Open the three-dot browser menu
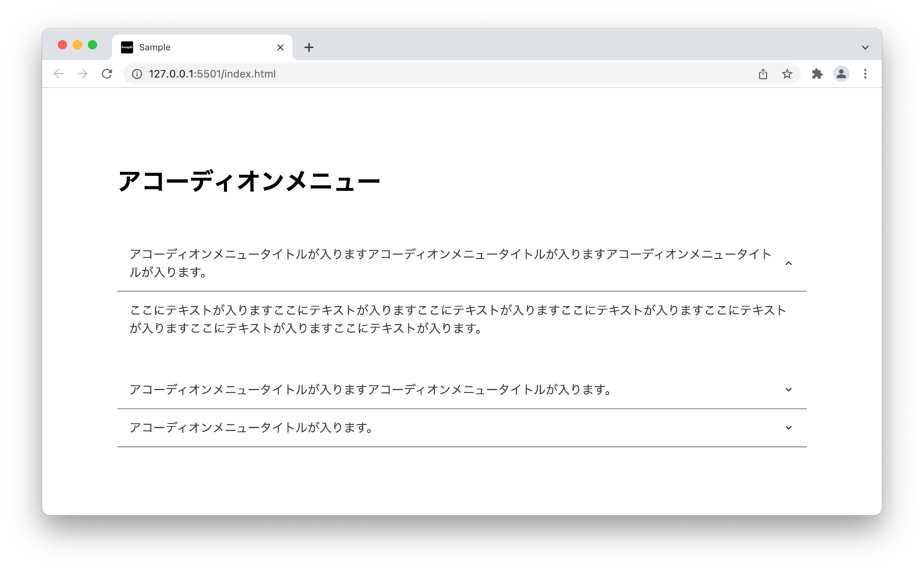 865,73
